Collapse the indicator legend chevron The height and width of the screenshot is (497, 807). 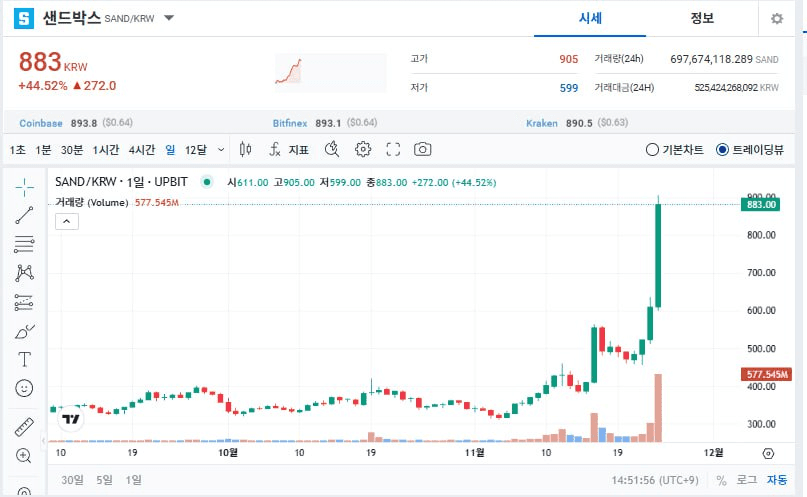click(x=67, y=221)
